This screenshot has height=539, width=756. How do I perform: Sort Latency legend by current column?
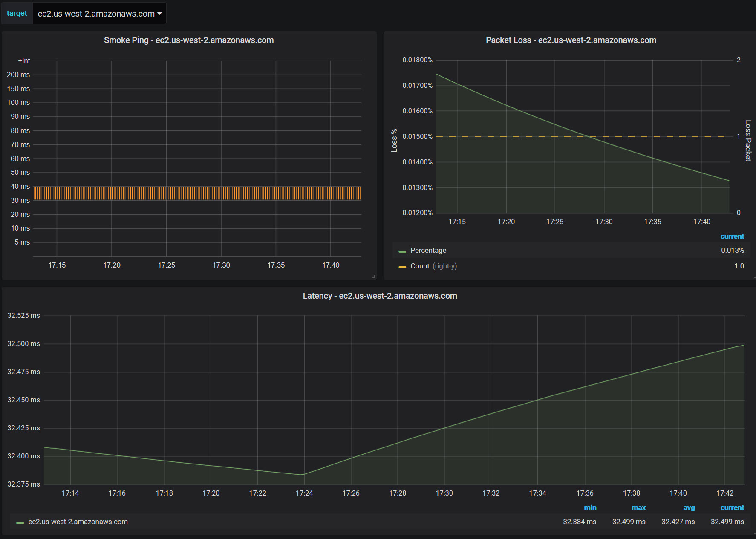(732, 507)
